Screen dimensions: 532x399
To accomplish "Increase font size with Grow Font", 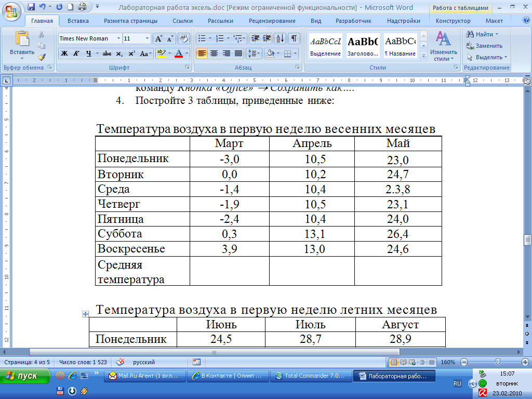I will tap(158, 38).
